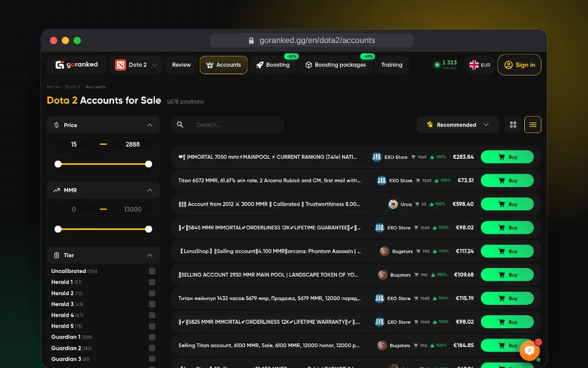Image resolution: width=588 pixels, height=368 pixels.
Task: Open the Dota 2 game selector dropdown
Action: (136, 65)
